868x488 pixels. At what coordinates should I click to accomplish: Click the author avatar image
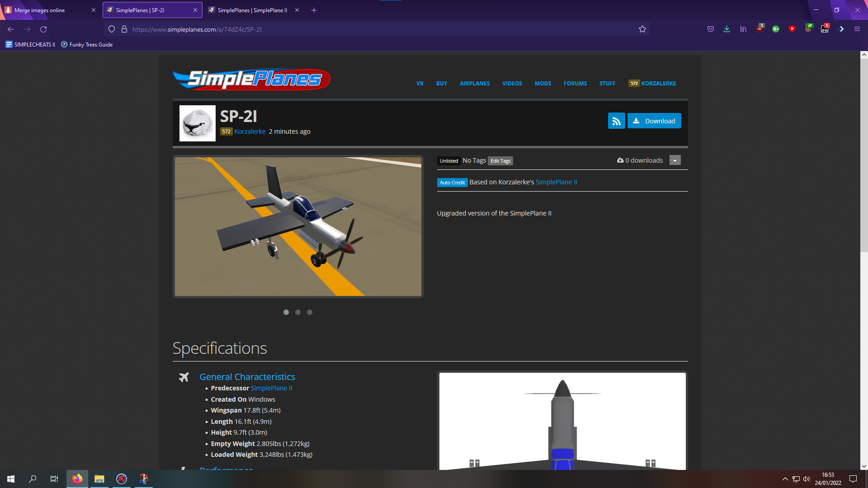click(x=198, y=123)
